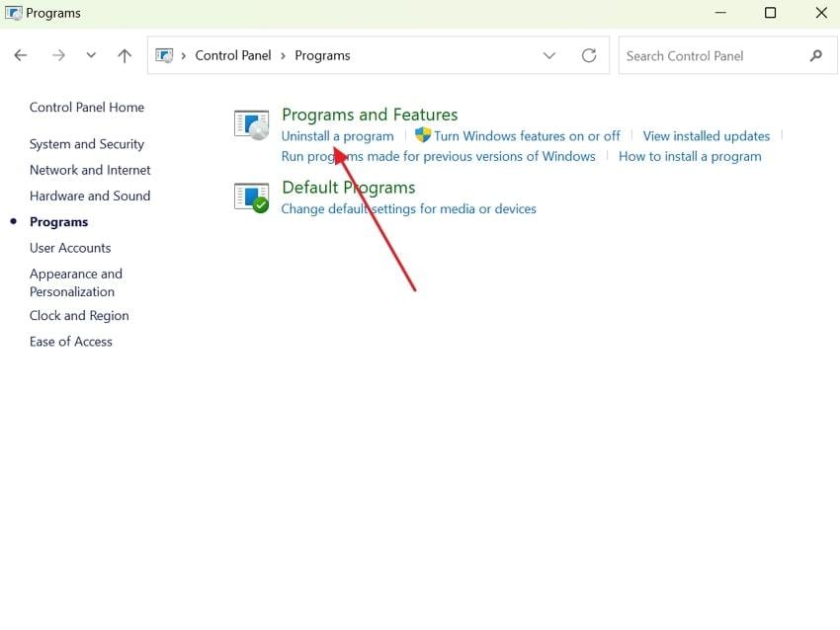Open View installed updates

pos(706,136)
